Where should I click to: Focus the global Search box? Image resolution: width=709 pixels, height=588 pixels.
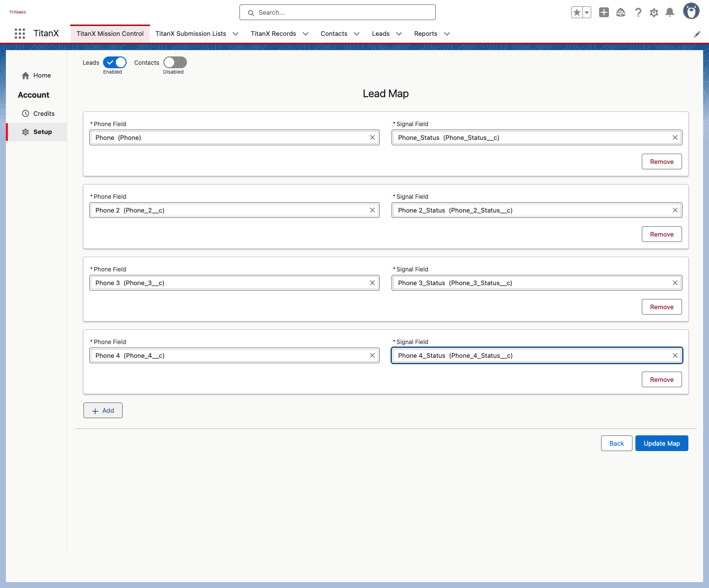(x=338, y=12)
